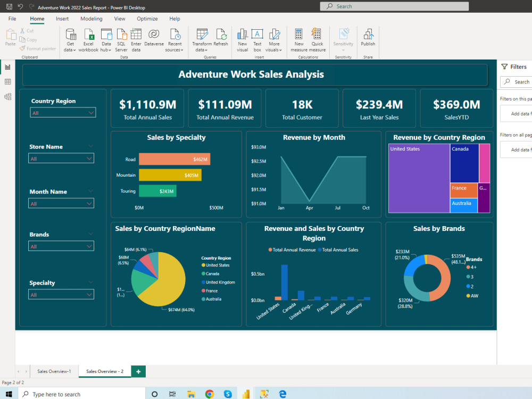Viewport: 532px width, 399px height.
Task: Switch to the Insert ribbon tab
Action: pos(62,19)
